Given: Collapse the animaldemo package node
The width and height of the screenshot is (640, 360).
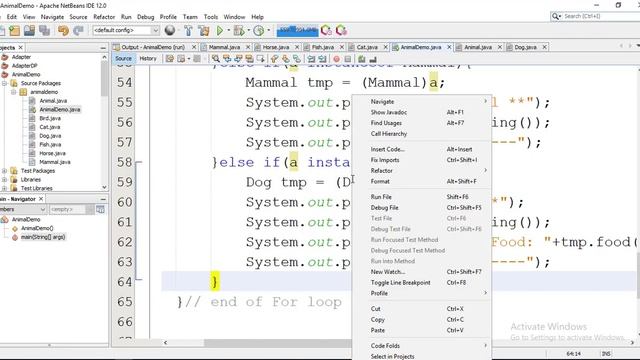Looking at the screenshot, I should click(13, 92).
